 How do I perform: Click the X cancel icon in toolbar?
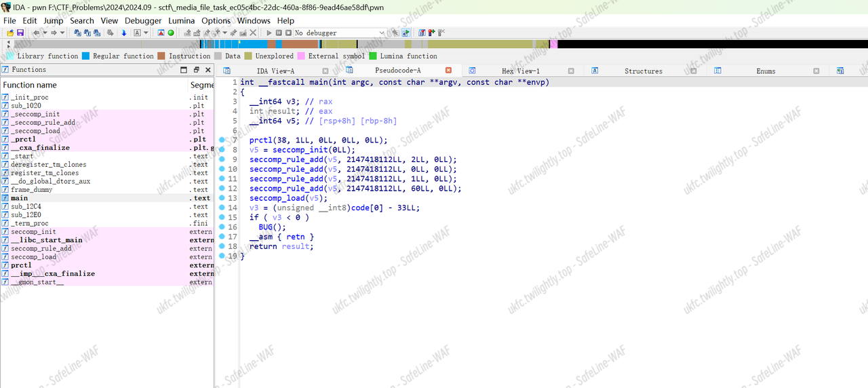[253, 33]
